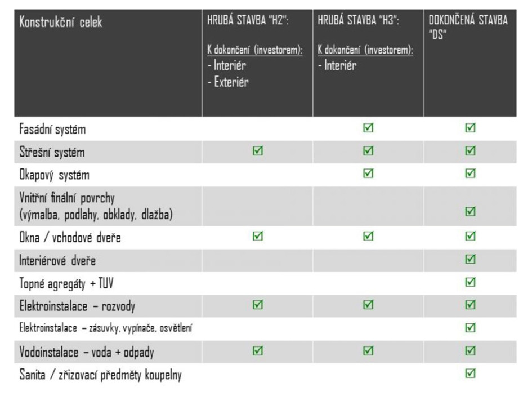The width and height of the screenshot is (532, 409).
Task: Click the Fasádní systém checkbox under H3
Action: click(368, 128)
